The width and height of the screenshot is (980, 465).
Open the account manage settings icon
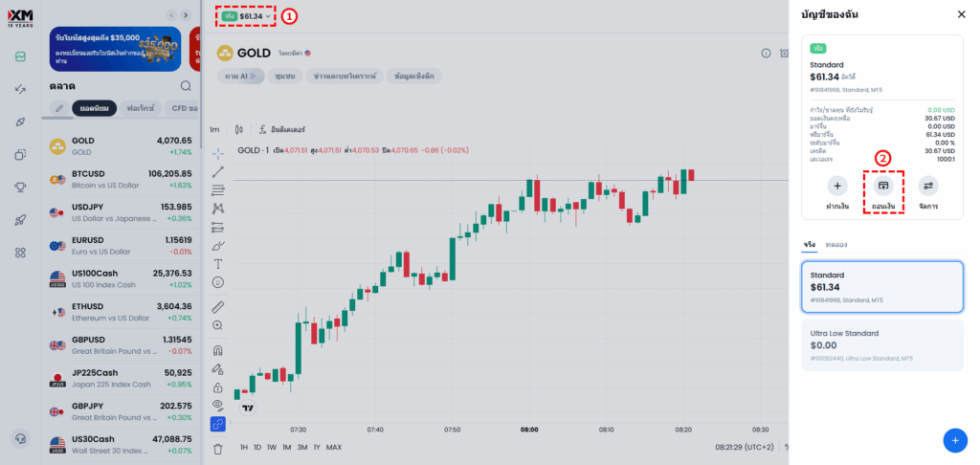pos(927,186)
